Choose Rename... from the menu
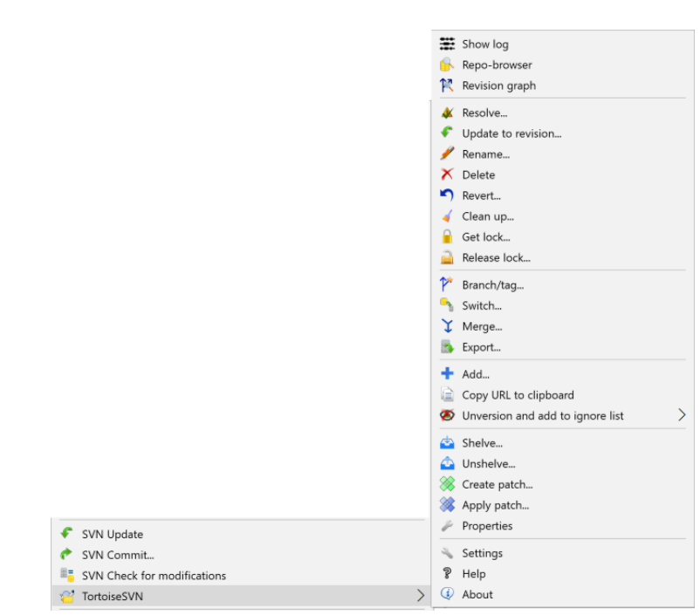This screenshot has height=615, width=700. (x=562, y=154)
